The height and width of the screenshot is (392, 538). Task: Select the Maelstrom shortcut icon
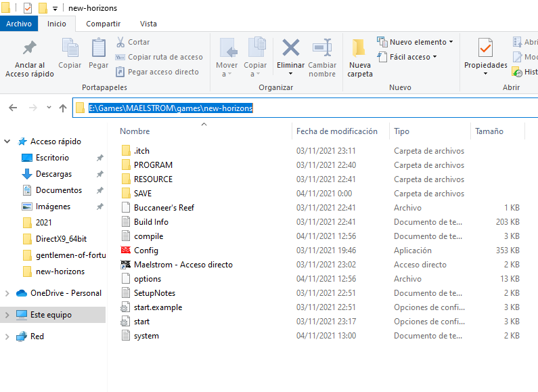click(x=126, y=264)
